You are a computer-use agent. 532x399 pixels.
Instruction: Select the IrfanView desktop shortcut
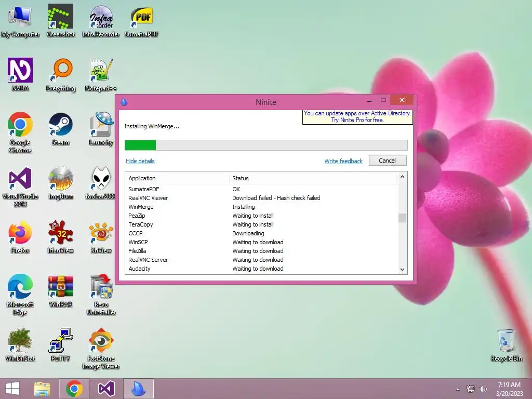coord(61,237)
